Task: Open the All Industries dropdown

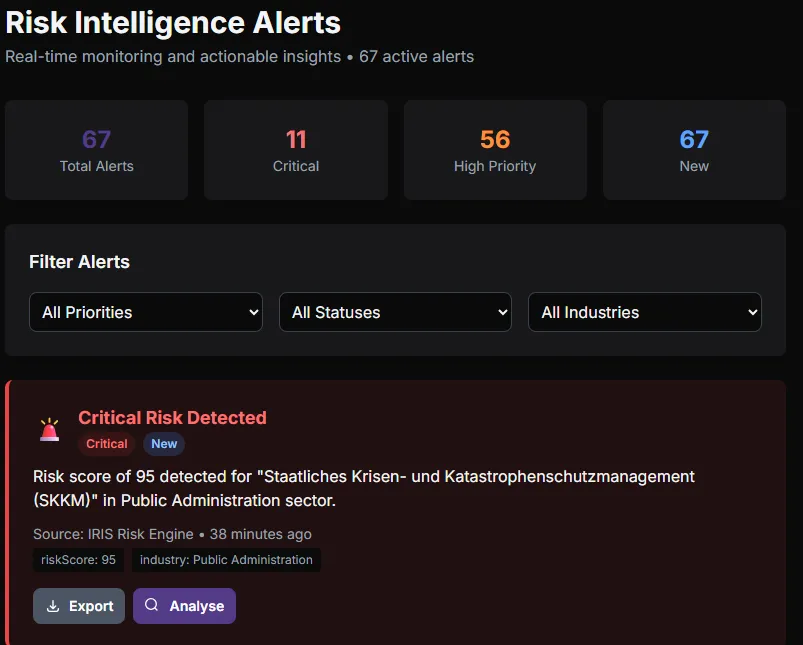Action: (x=644, y=312)
